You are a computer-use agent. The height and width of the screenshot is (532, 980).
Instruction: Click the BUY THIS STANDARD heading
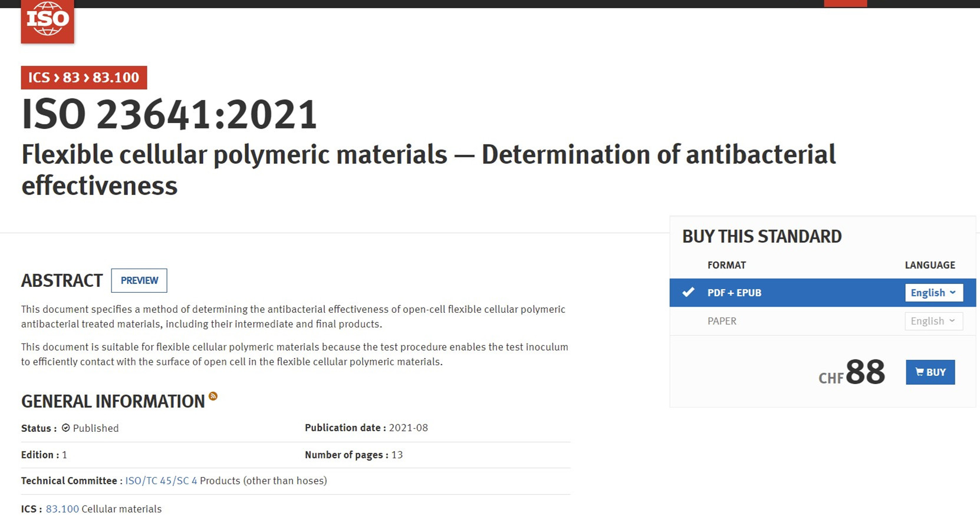(762, 236)
